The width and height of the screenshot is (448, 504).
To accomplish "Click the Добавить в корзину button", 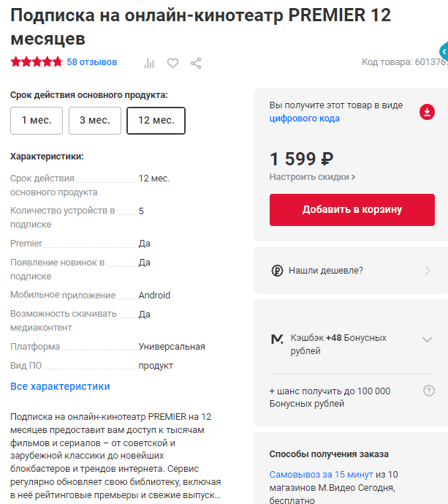I will tap(352, 210).
